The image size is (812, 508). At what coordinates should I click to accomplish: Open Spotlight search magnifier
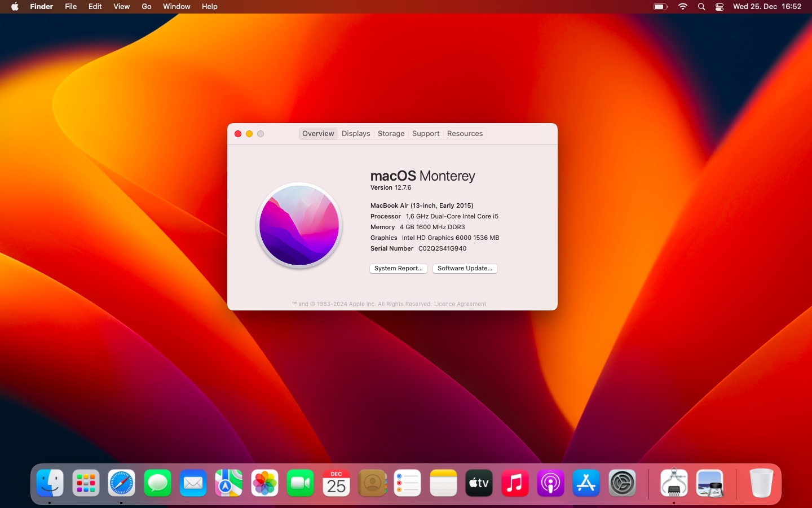[x=701, y=7]
